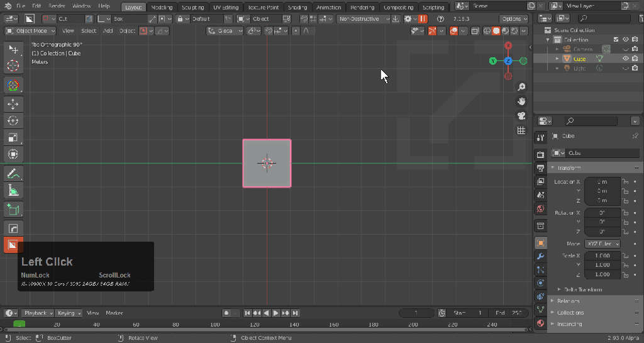Open the Modifier wrench properties tab
This screenshot has height=343, width=644.
[x=540, y=256]
